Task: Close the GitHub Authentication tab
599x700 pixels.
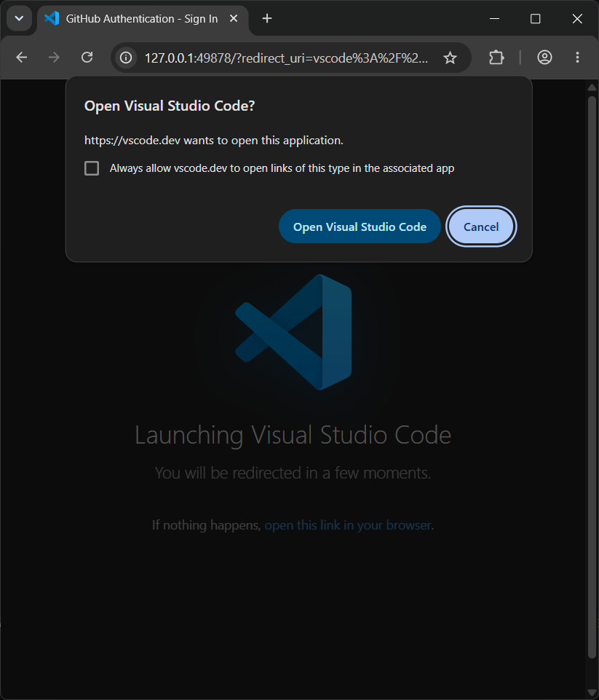Action: (x=233, y=19)
